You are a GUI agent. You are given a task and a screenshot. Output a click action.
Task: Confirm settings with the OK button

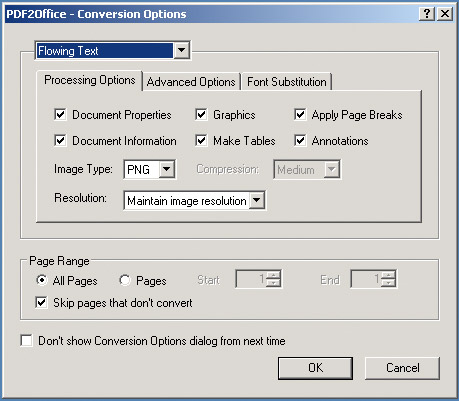click(315, 368)
